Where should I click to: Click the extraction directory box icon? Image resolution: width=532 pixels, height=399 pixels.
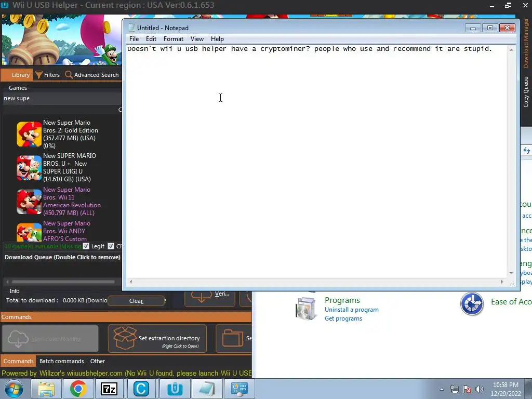125,338
